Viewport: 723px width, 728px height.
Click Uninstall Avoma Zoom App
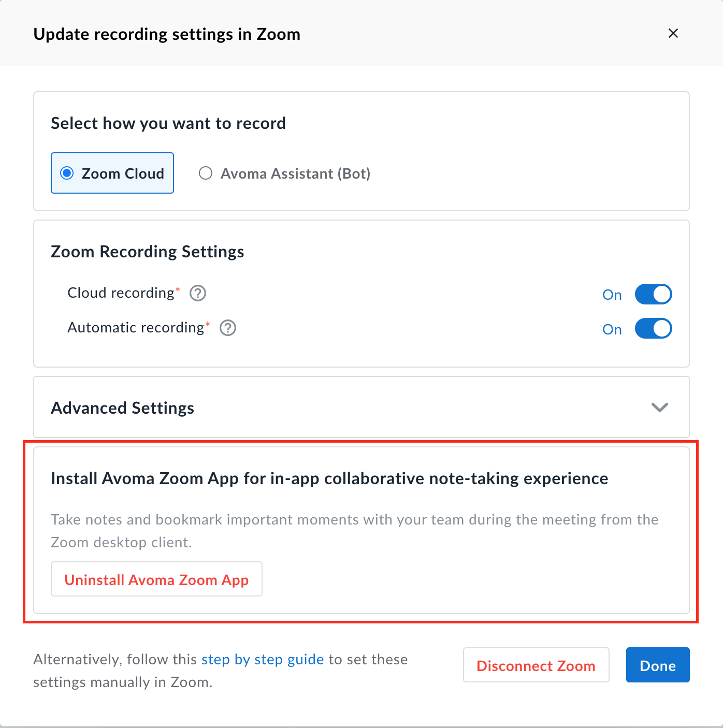click(156, 579)
